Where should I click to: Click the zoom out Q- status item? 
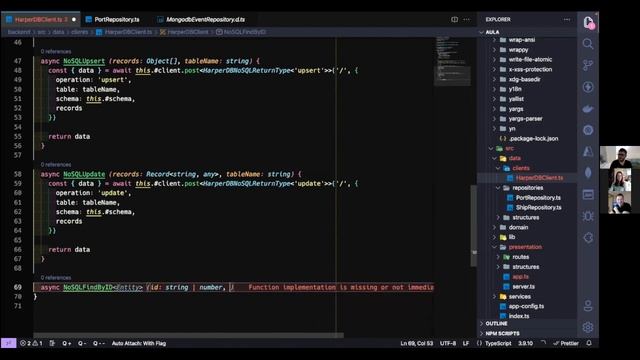click(x=82, y=343)
